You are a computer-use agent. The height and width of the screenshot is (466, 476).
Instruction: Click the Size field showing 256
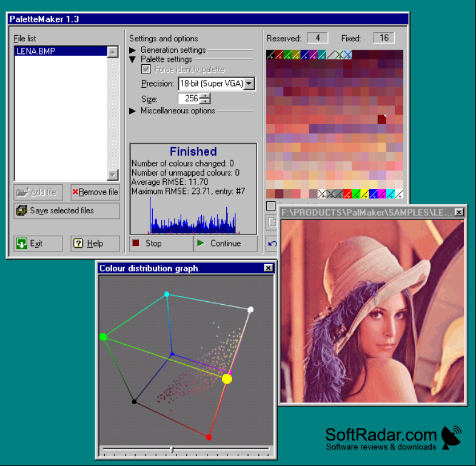(x=189, y=98)
